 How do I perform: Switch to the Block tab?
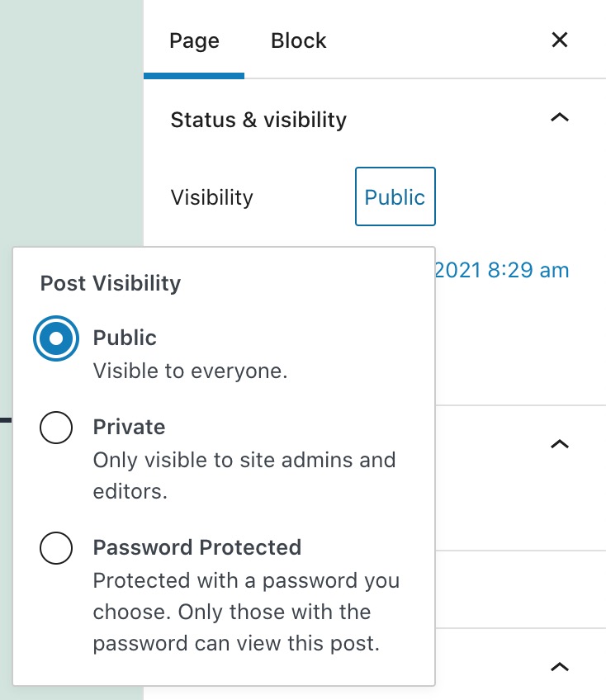[299, 40]
